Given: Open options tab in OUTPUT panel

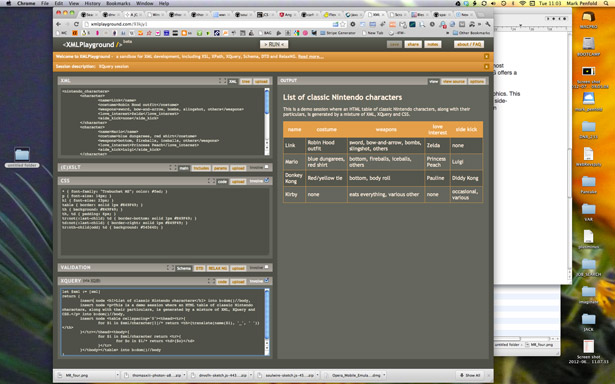Looking at the screenshot, I should (477, 81).
